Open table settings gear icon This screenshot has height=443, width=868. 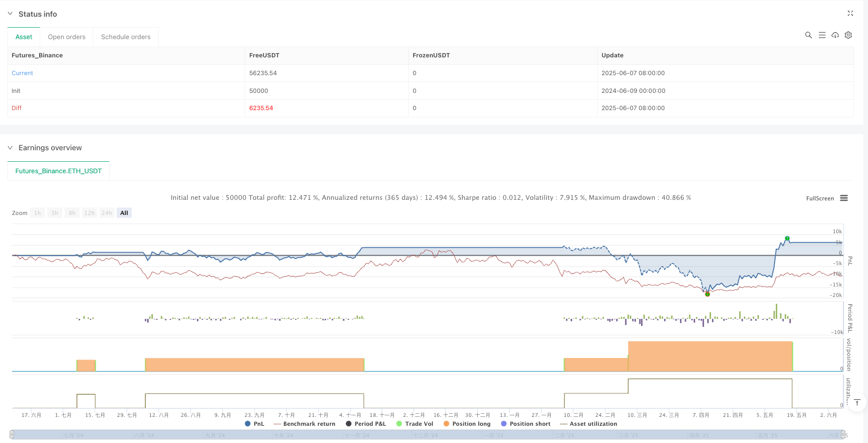(x=848, y=35)
